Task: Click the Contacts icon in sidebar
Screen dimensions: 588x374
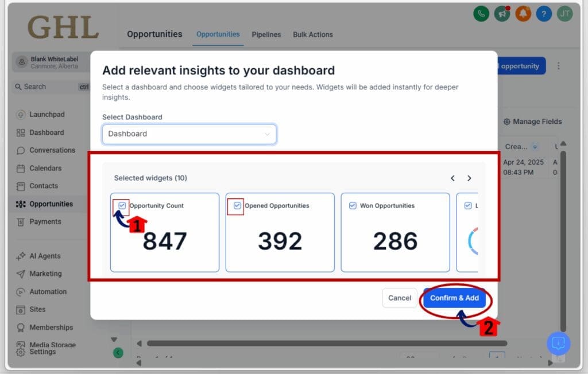Action: pyautogui.click(x=21, y=186)
